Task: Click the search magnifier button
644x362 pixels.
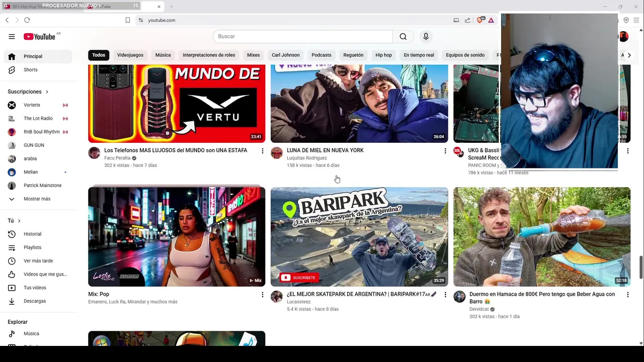Action: (x=403, y=36)
